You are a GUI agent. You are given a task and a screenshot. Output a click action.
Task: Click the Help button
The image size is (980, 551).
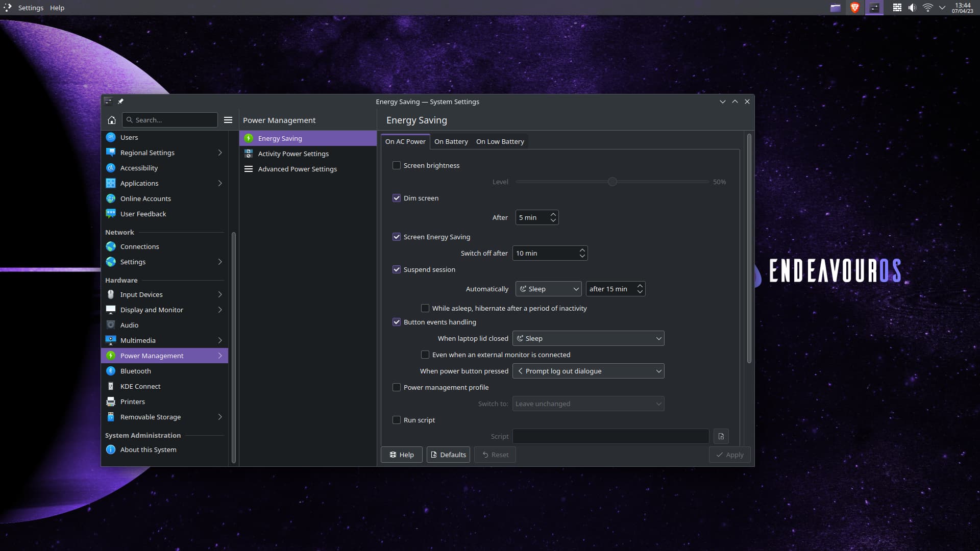(401, 455)
